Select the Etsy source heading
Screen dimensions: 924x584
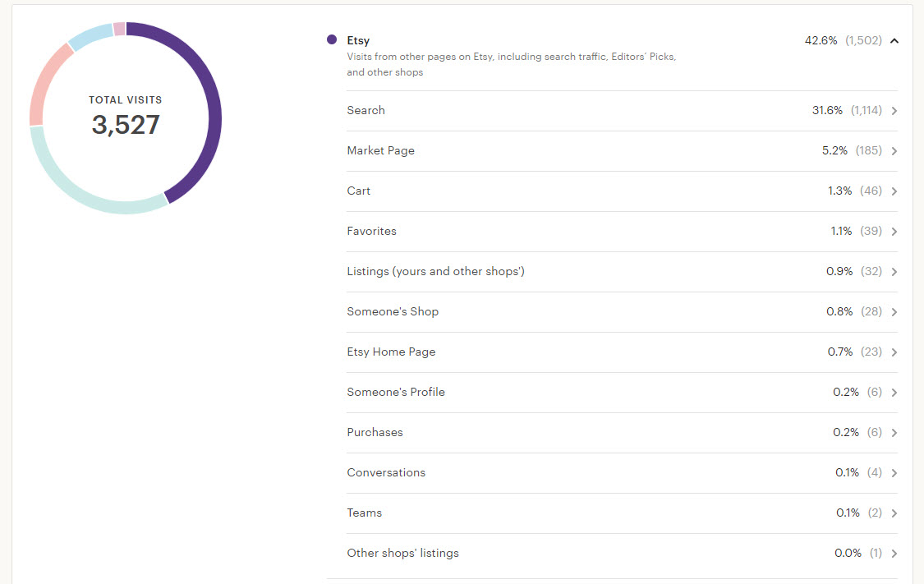(x=358, y=40)
